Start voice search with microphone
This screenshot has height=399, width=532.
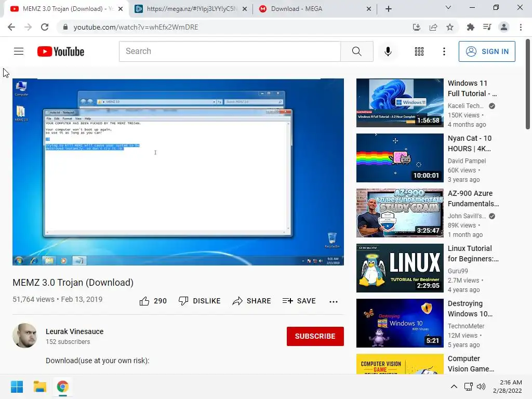coord(388,51)
